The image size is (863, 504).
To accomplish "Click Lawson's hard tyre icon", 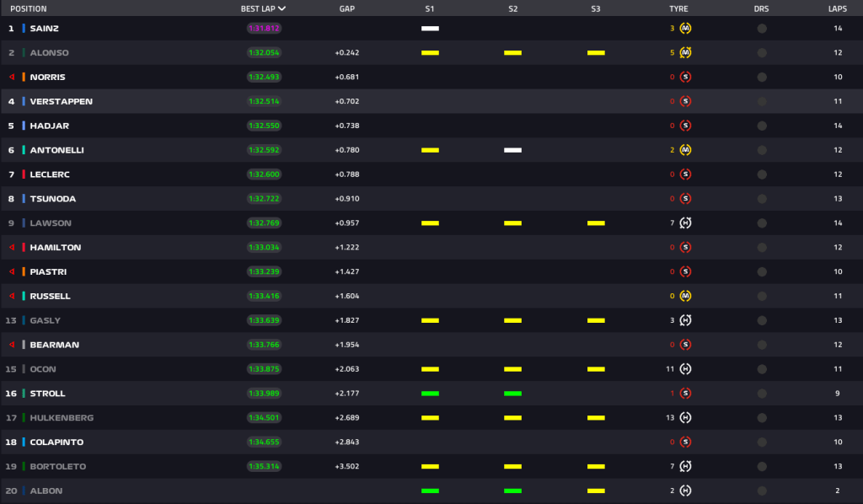I will pyautogui.click(x=685, y=223).
